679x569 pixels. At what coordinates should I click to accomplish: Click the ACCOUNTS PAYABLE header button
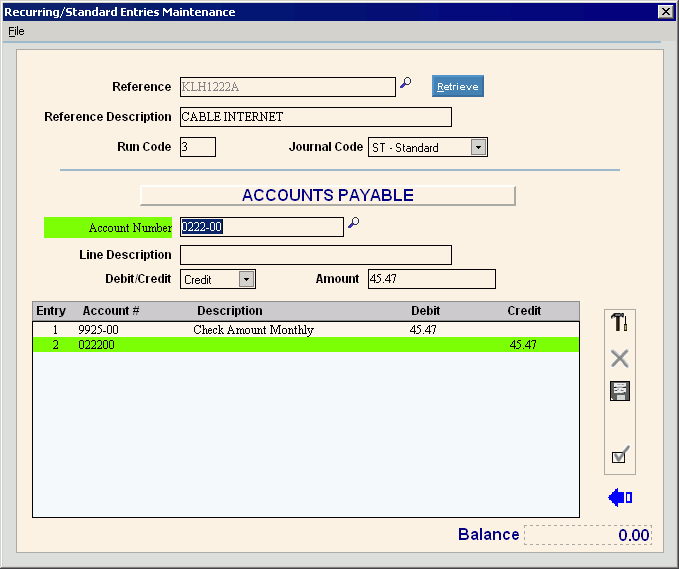tap(327, 196)
